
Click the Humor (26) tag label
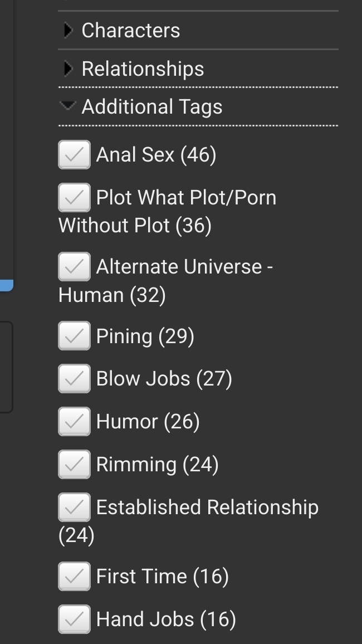(148, 422)
